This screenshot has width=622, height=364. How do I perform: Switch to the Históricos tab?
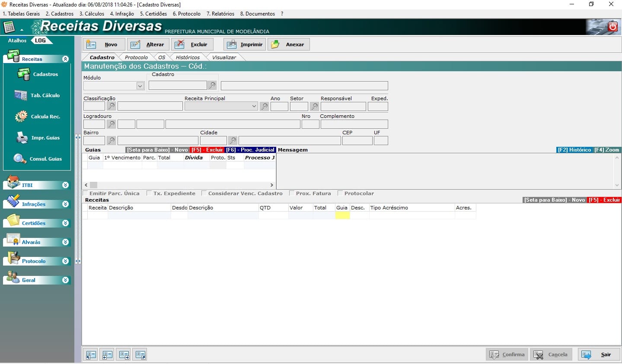[x=188, y=57]
